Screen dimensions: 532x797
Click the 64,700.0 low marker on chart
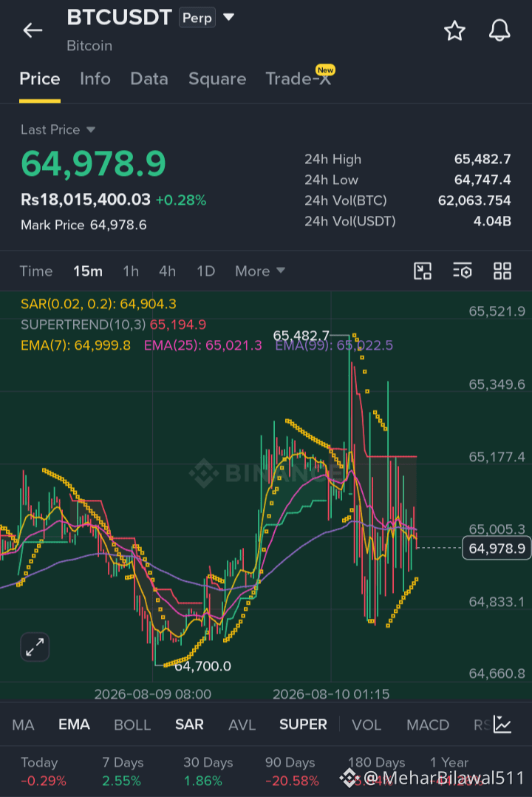[x=202, y=666]
